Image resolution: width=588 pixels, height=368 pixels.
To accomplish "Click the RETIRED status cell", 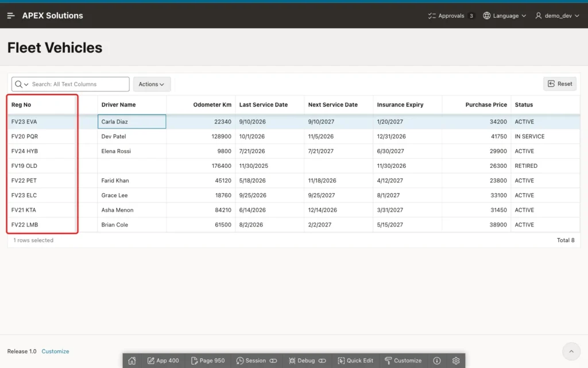I will (x=546, y=166).
